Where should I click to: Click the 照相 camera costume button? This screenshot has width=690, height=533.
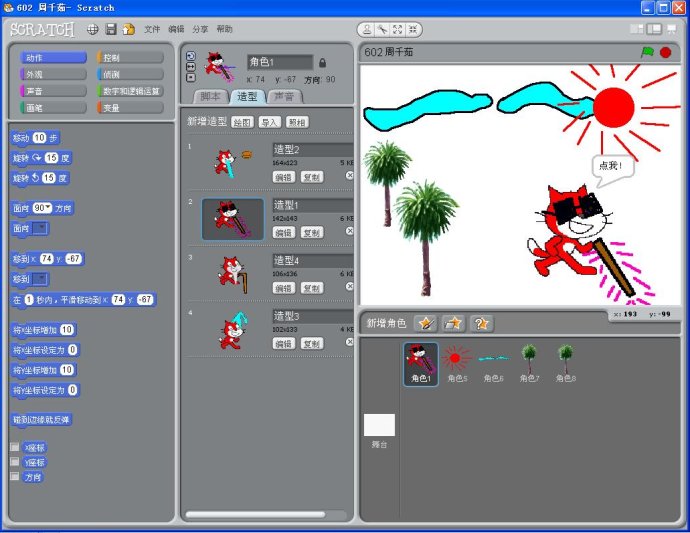297,122
